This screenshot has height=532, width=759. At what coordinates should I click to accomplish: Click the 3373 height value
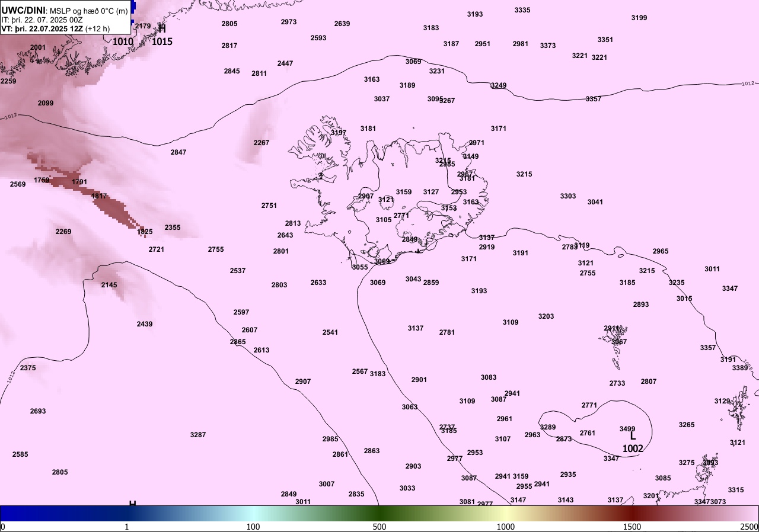(x=548, y=46)
